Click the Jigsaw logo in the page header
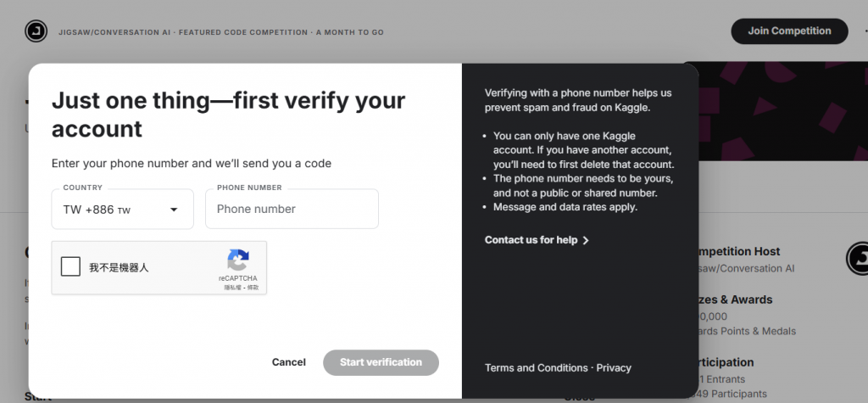 [36, 31]
